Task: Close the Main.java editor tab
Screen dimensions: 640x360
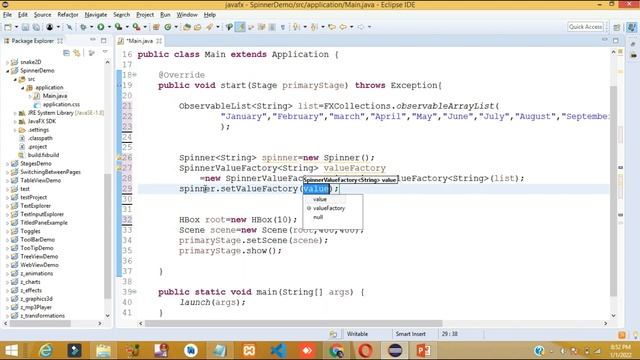Action: tap(159, 41)
